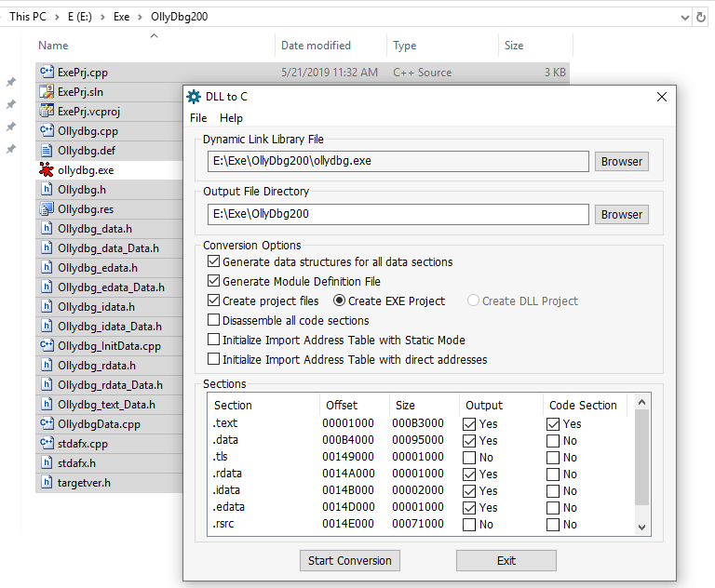This screenshot has height=588, width=715.
Task: Go to the OllyDbg200 breadcrumb
Action: 179,17
